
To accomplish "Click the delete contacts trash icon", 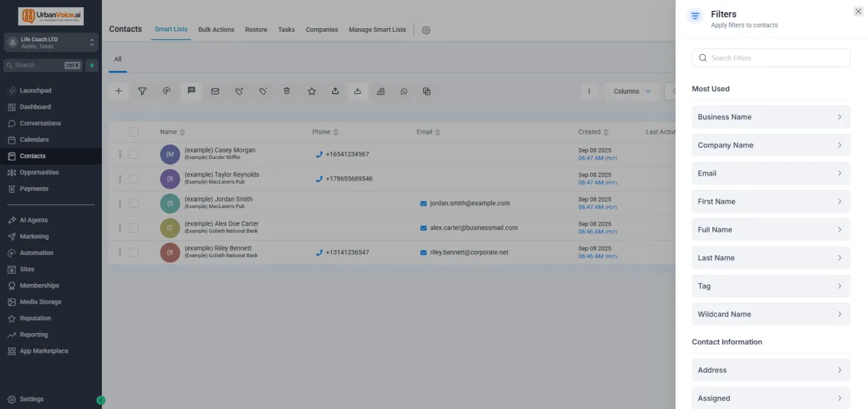I will tap(286, 91).
